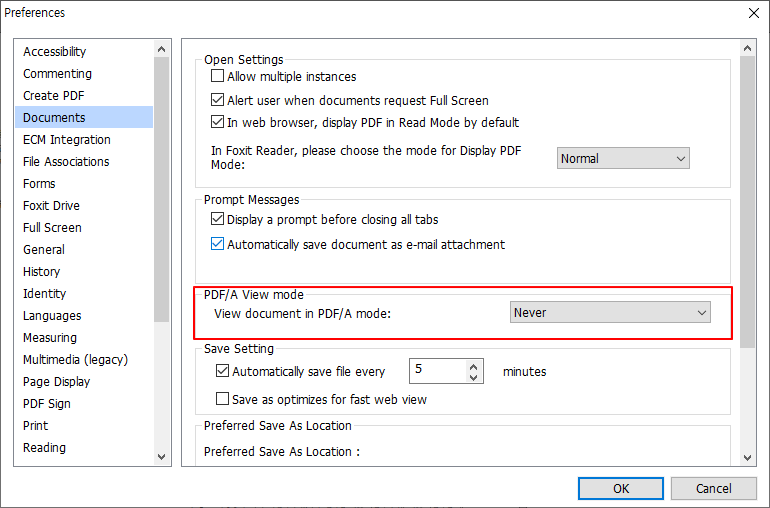770x508 pixels.
Task: Select the Documents category
Action: (84, 117)
